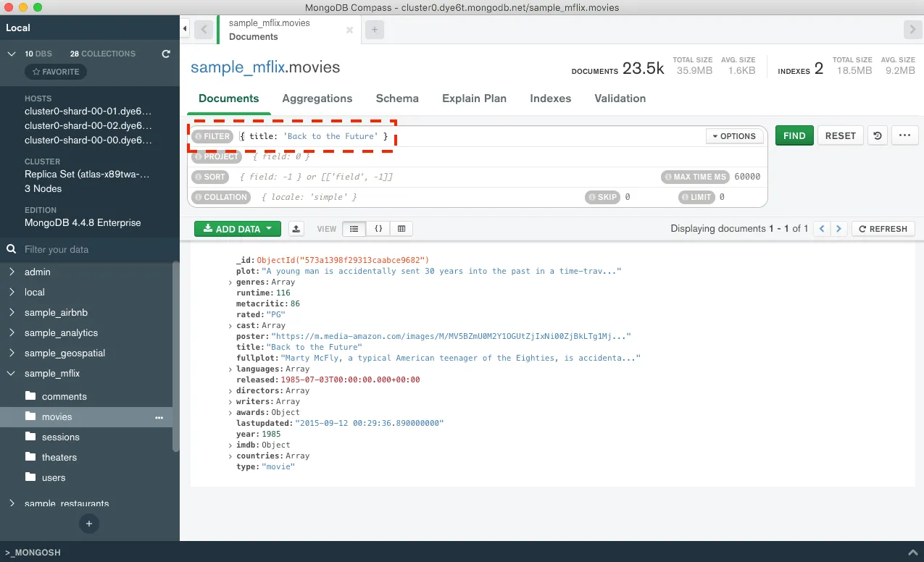Click the Local connection title

18,28
